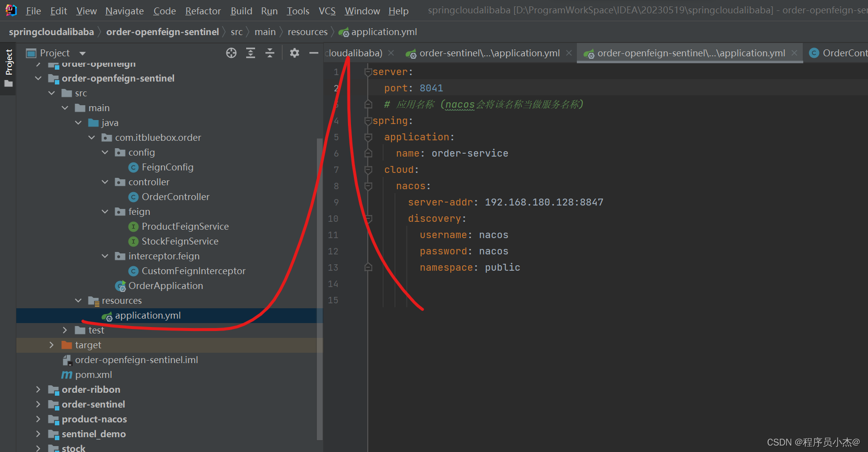Click the target folder icon
Screen dimensions: 868x452
click(x=67, y=345)
